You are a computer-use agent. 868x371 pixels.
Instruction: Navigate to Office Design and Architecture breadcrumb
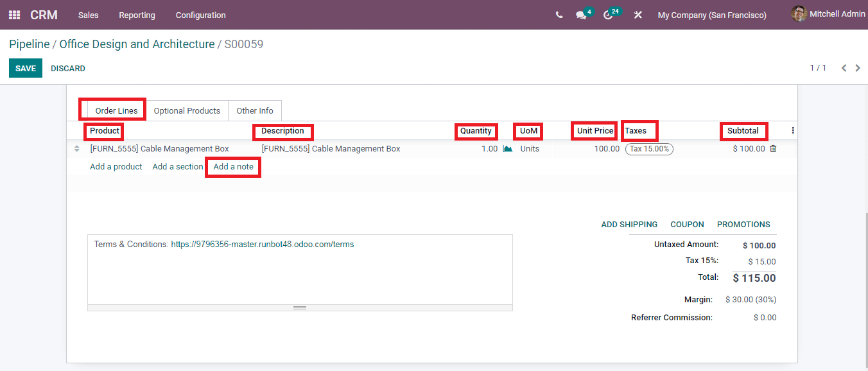coord(137,44)
